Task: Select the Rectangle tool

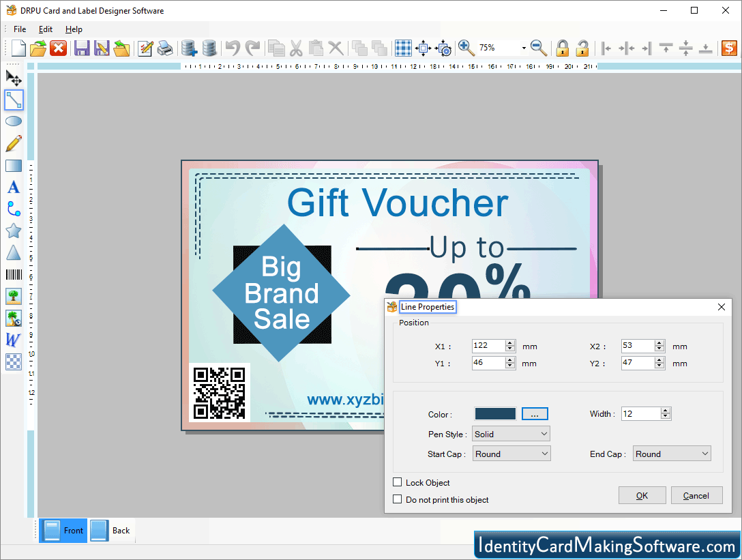Action: (x=14, y=166)
